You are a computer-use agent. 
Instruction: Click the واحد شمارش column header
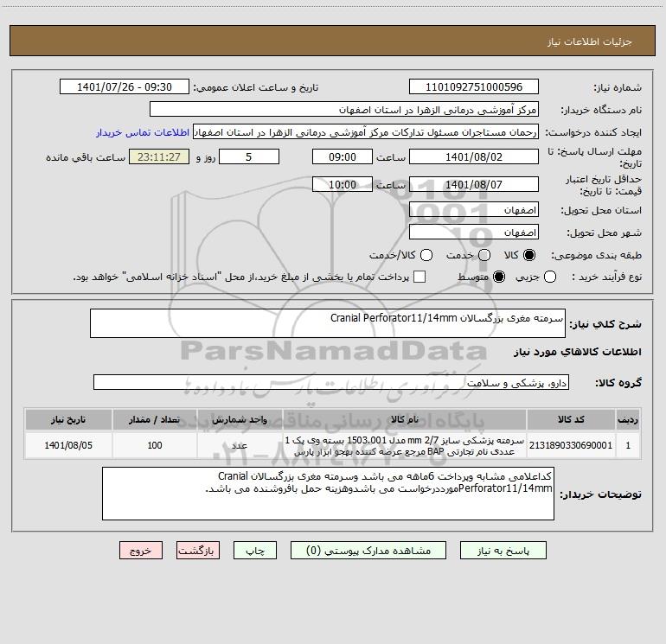[x=240, y=419]
